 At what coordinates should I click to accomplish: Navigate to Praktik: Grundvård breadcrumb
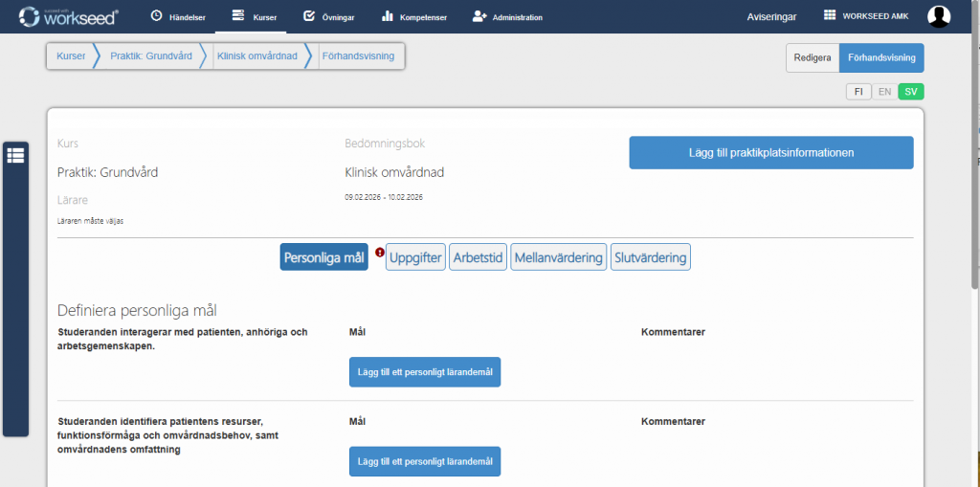pos(151,56)
